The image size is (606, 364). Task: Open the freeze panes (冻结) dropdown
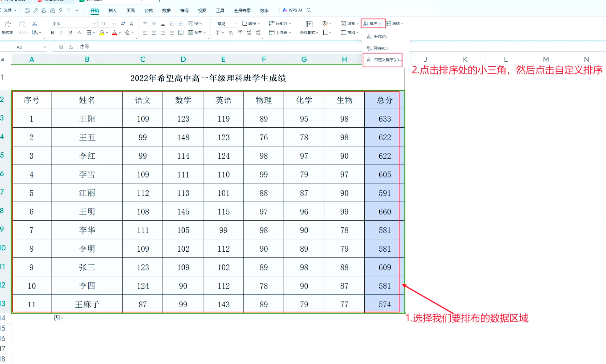tap(394, 24)
